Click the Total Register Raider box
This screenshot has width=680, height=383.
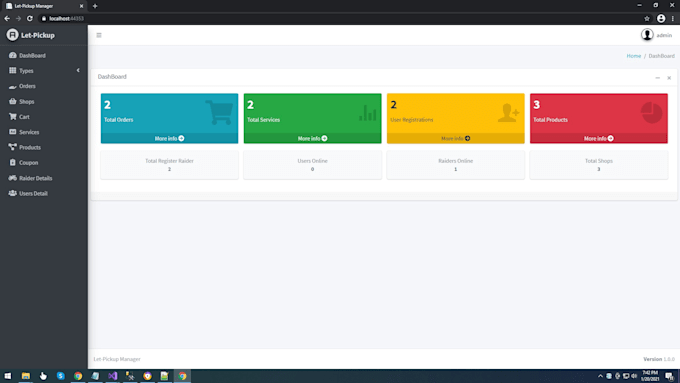coord(169,165)
